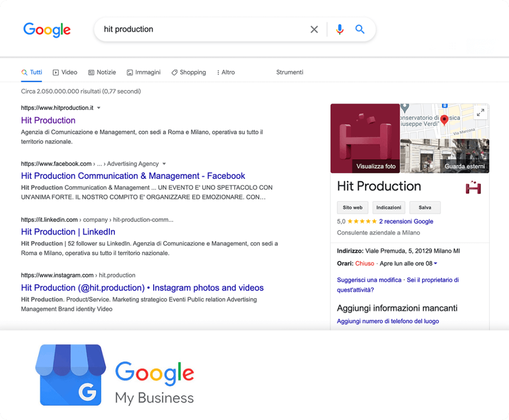Clear the search query with X
The image size is (509, 420).
(x=314, y=29)
